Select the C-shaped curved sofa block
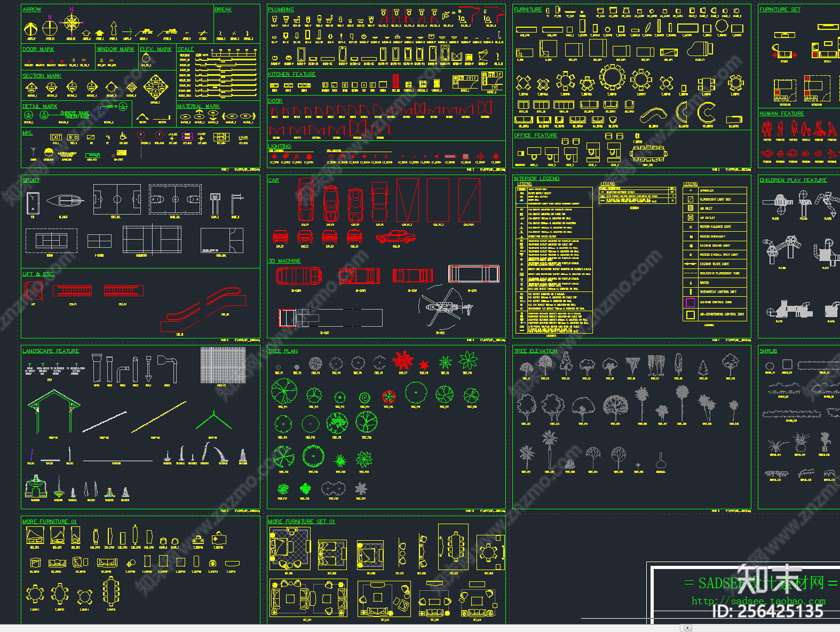840x632 pixels. pos(707,113)
